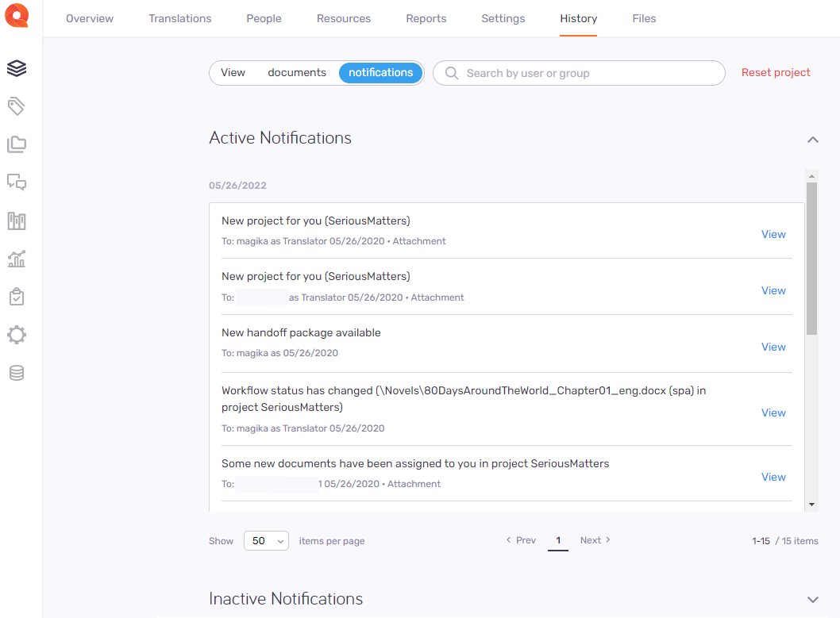Open the stacked layers projects icon
The width and height of the screenshot is (840, 618).
tap(17, 69)
